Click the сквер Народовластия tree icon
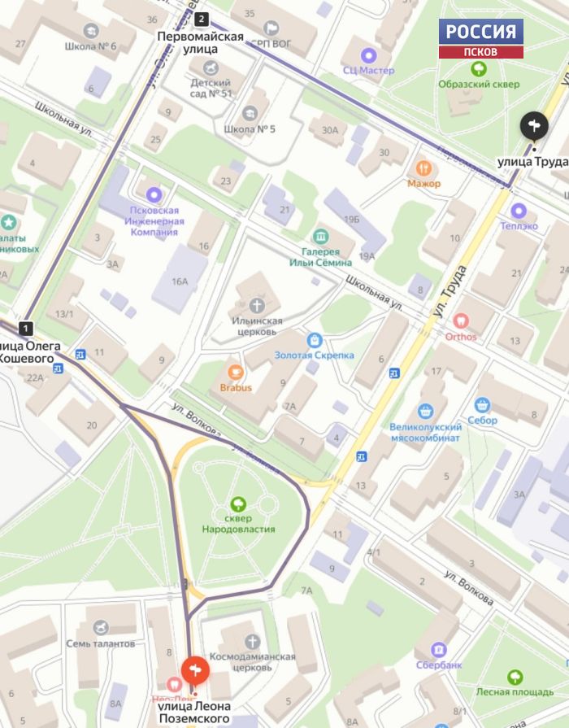 point(238,503)
